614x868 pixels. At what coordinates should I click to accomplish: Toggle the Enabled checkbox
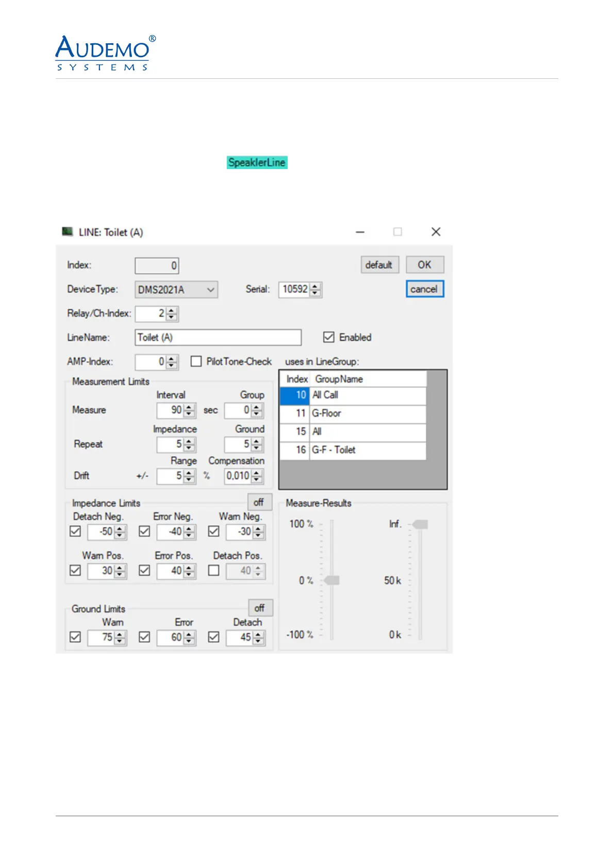tap(328, 337)
